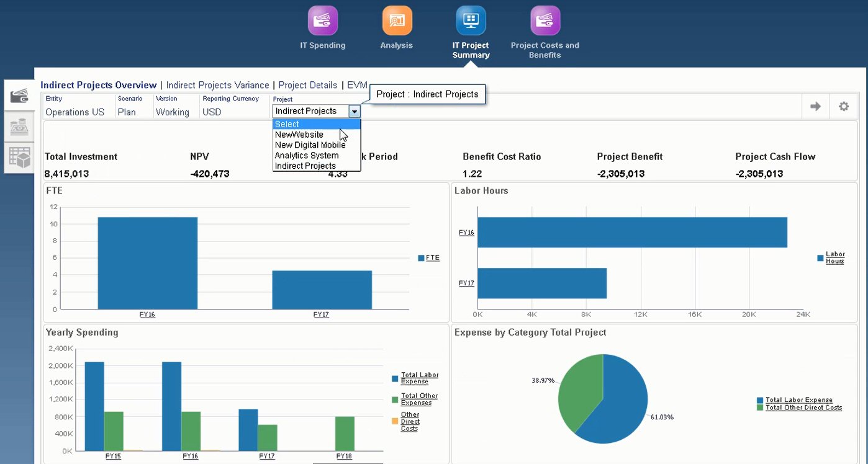The height and width of the screenshot is (464, 868).
Task: Open Project Costs and Benefits icon
Action: (545, 21)
